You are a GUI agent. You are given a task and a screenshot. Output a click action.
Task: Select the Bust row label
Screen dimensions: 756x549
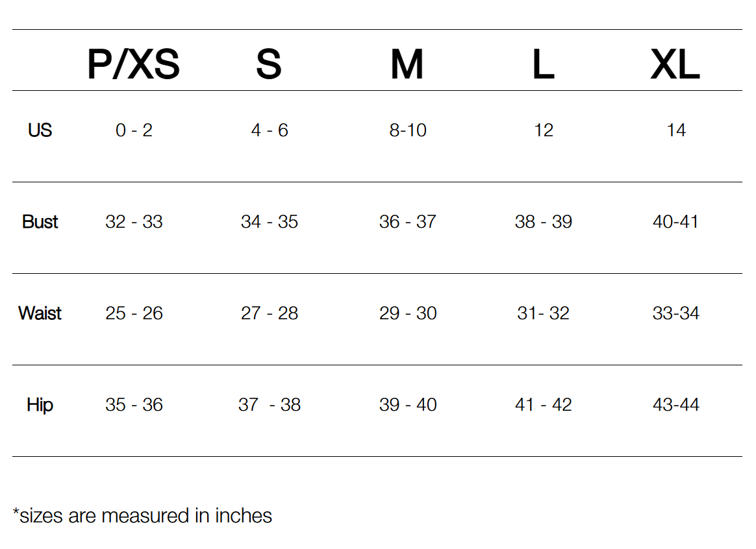[x=40, y=222]
